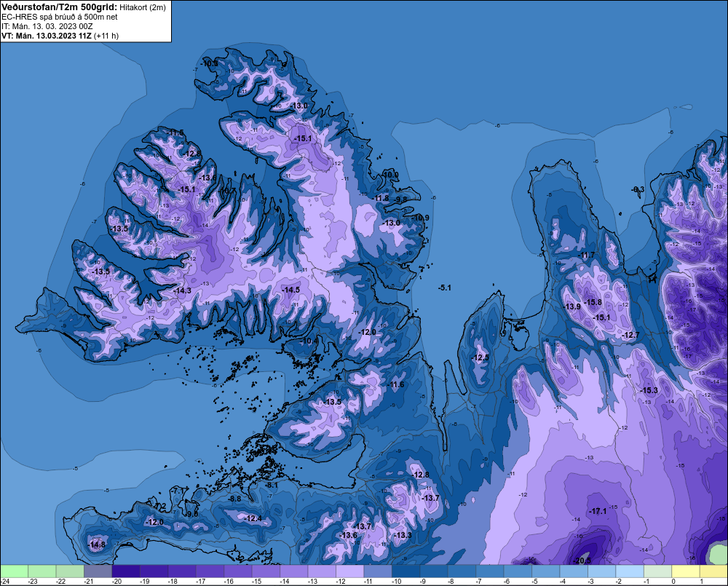
Task: Click the -8.1 temperature label
Action: (272, 485)
